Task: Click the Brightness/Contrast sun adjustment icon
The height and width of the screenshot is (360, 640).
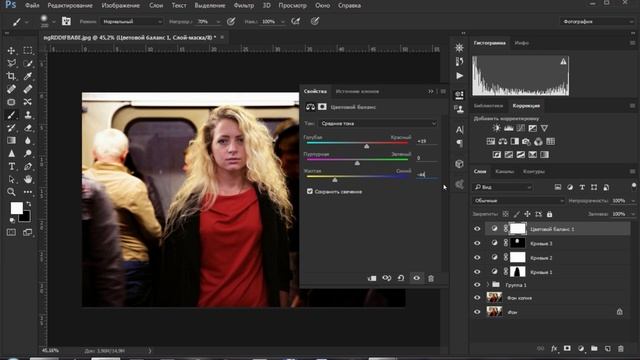Action: click(496, 128)
